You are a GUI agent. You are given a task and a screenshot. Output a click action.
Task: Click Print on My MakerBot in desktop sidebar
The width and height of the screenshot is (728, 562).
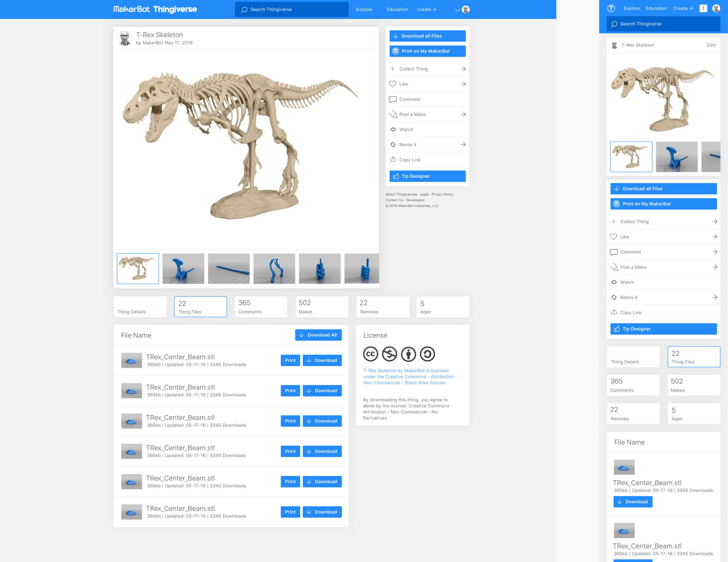coord(427,51)
